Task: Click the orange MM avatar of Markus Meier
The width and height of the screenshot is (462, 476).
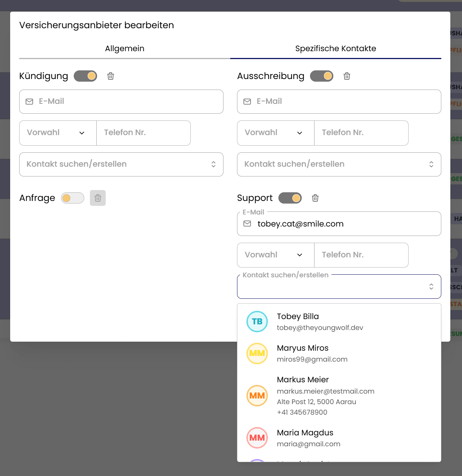Action: coord(257,395)
